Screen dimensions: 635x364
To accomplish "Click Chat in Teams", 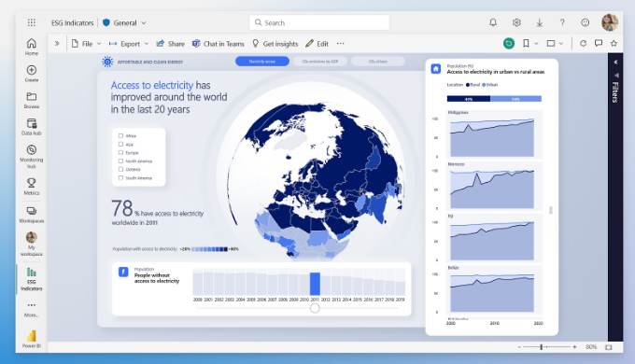I will point(219,44).
